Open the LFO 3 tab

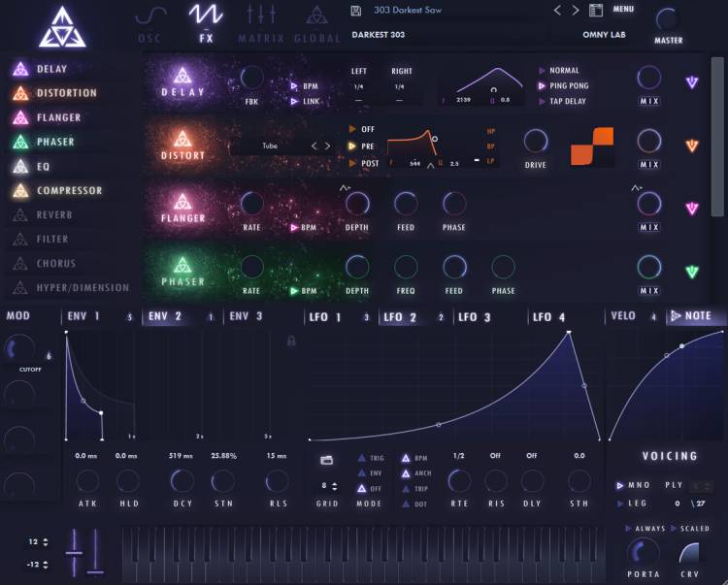click(475, 316)
